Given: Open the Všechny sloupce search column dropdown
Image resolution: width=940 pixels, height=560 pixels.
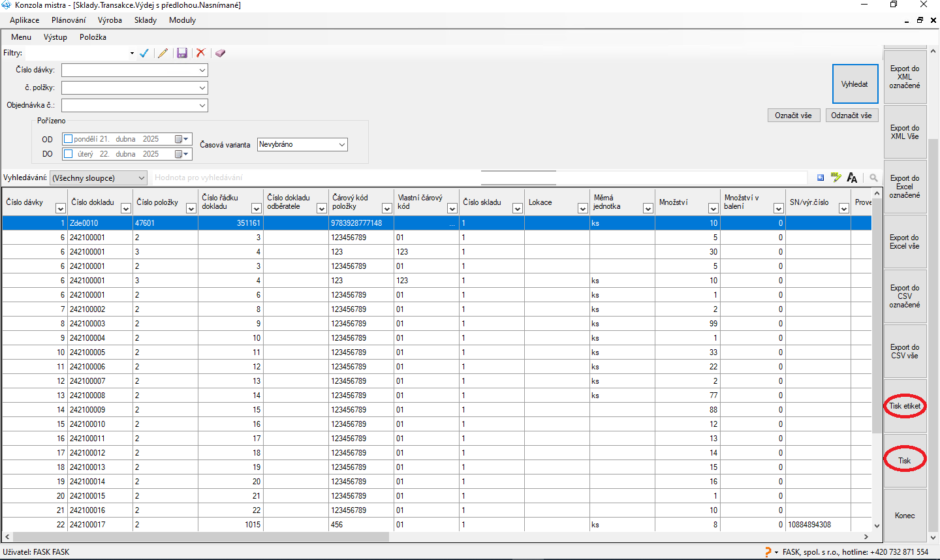Looking at the screenshot, I should click(142, 178).
